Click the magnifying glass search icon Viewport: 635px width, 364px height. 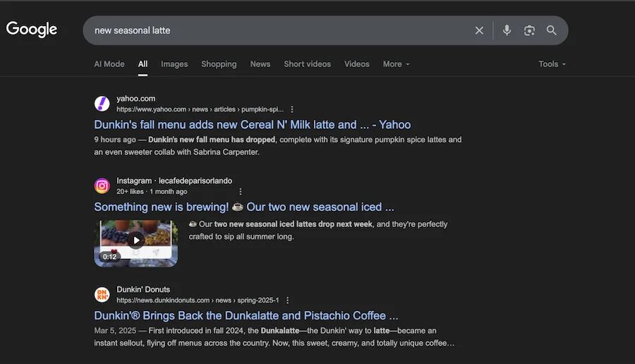[x=551, y=30]
